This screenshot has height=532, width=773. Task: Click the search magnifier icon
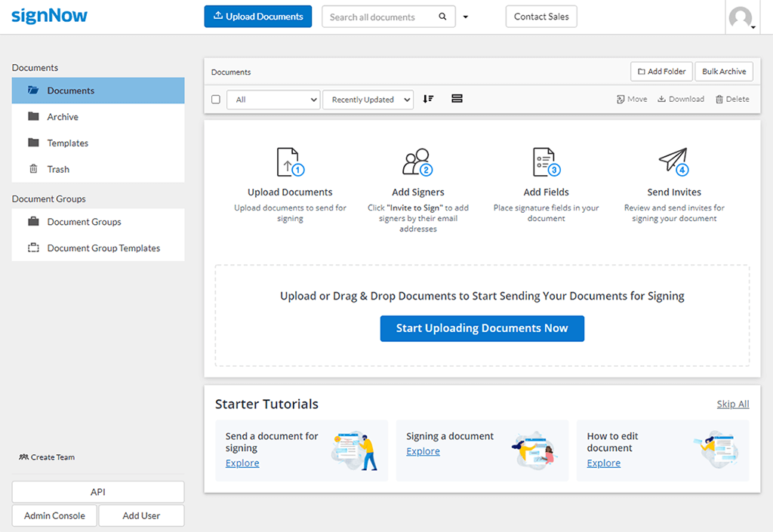[x=443, y=17]
